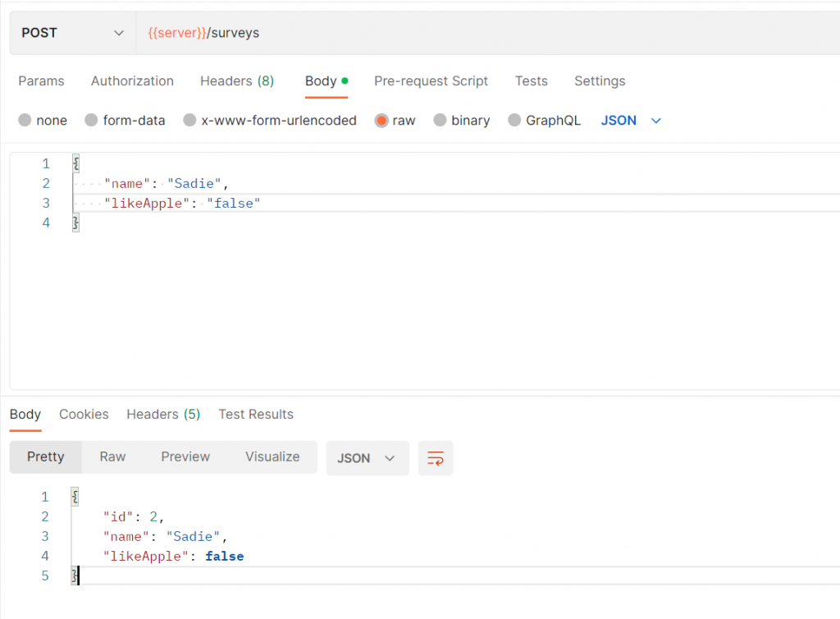Switch to the Params tab
The width and height of the screenshot is (840, 619).
41,81
